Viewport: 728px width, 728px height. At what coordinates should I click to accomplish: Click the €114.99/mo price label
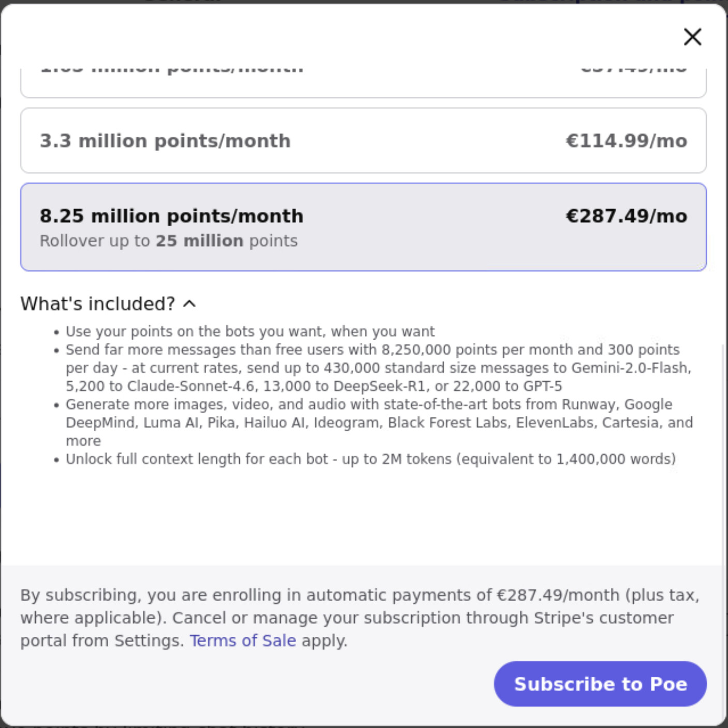[x=627, y=141]
